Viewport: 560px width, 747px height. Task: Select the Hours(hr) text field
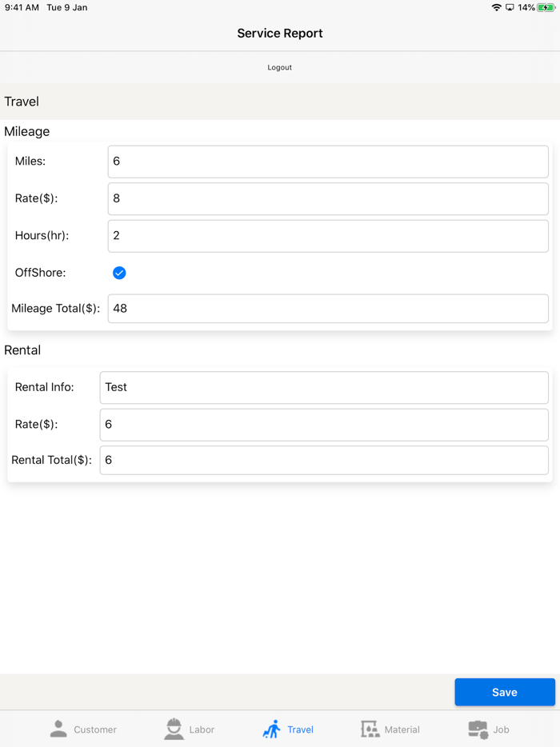[x=328, y=235]
